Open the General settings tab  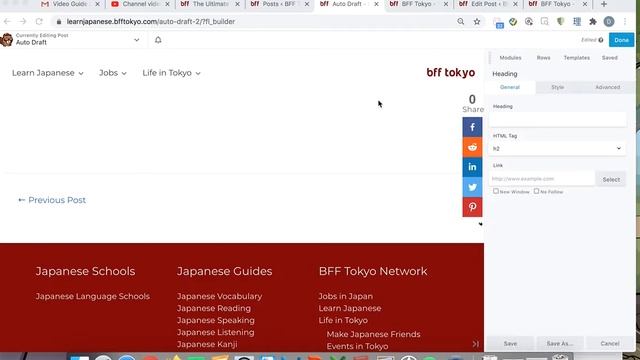point(510,87)
